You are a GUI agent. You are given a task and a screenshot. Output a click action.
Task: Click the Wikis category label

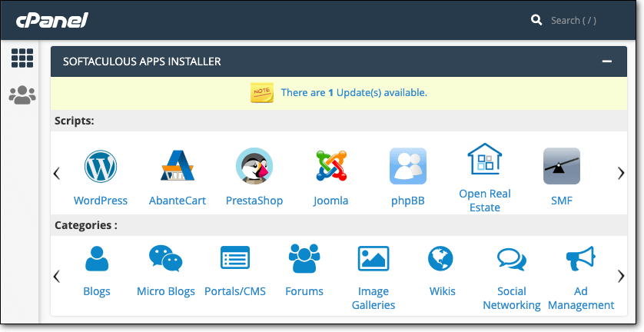pos(443,291)
